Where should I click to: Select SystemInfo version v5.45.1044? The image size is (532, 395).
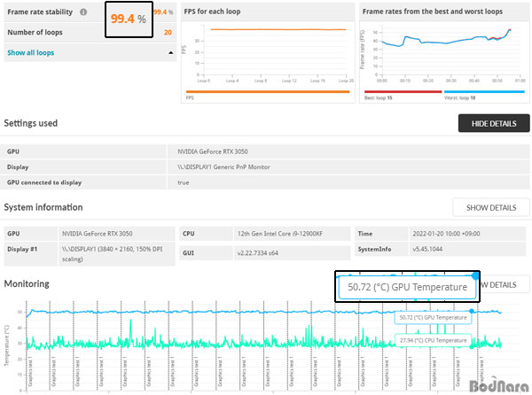coord(427,249)
